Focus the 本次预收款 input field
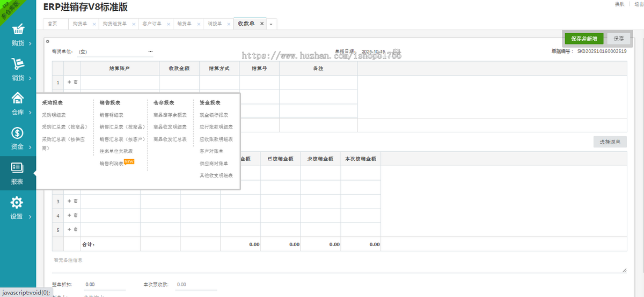 [x=196, y=285]
